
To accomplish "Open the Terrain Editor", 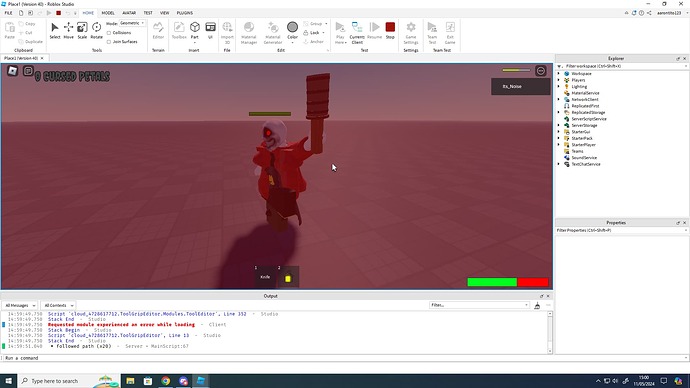I will tap(158, 30).
